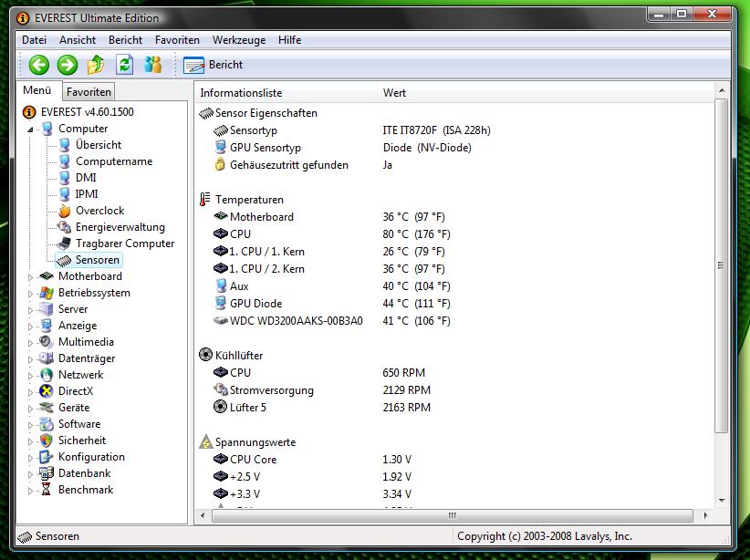The image size is (750, 560).
Task: Click the Geräte devices icon
Action: (47, 408)
